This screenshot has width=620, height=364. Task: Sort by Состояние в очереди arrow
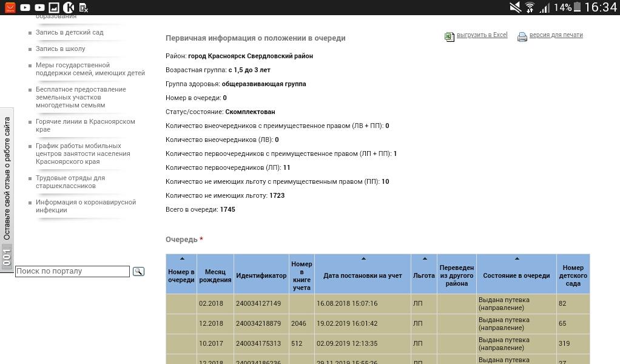point(517,258)
